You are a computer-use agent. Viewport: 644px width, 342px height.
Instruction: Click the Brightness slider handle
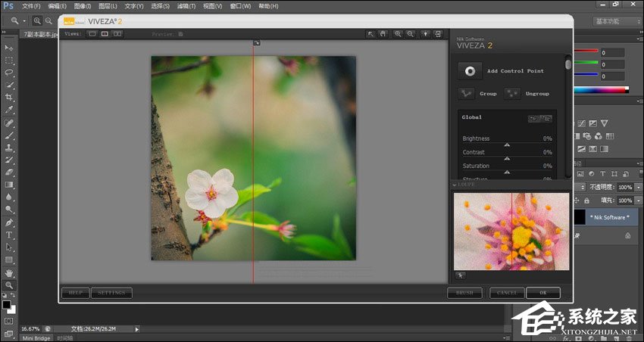pos(507,145)
